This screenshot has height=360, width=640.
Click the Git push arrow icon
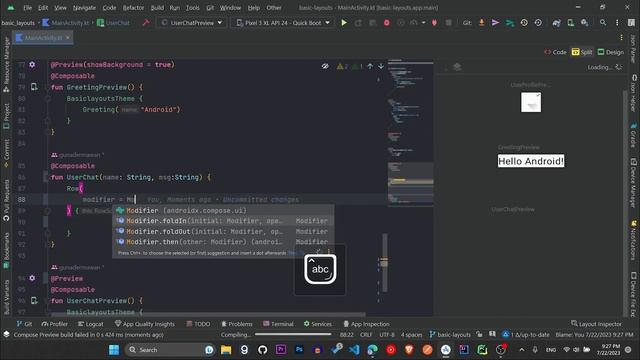coord(495,23)
